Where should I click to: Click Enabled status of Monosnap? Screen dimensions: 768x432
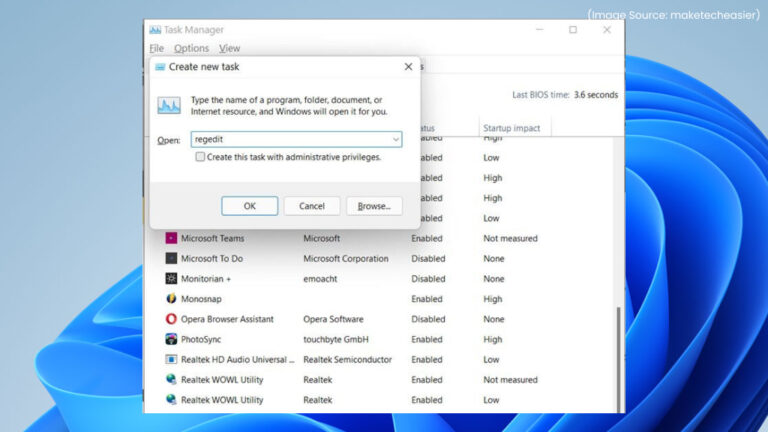427,299
